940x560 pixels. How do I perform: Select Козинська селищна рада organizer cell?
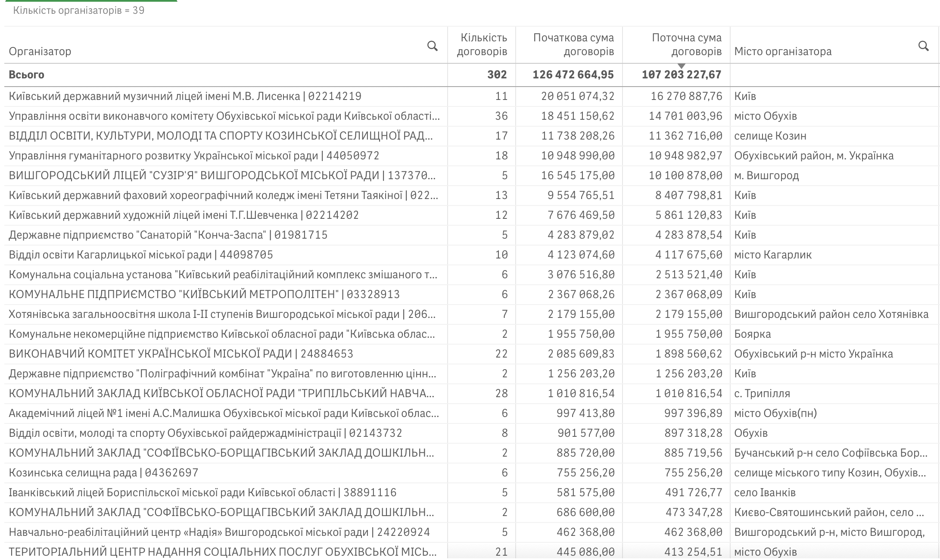(x=103, y=473)
